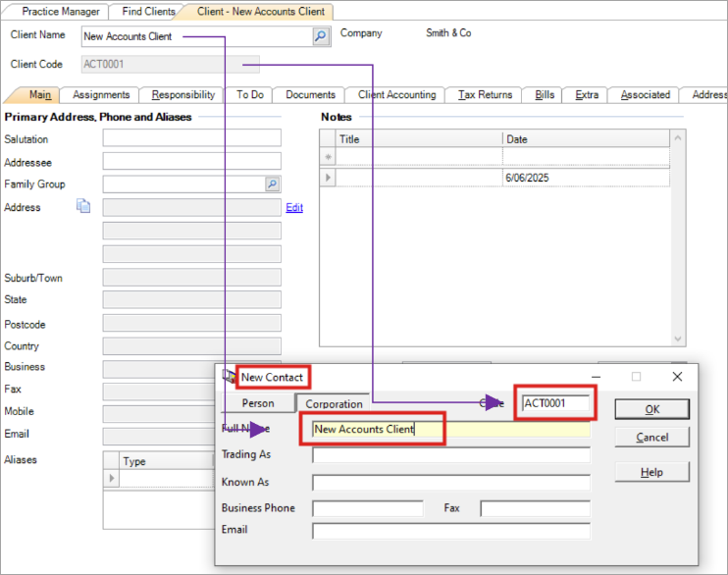
Task: Select the new-row asterisk marker in Notes
Action: 328,157
